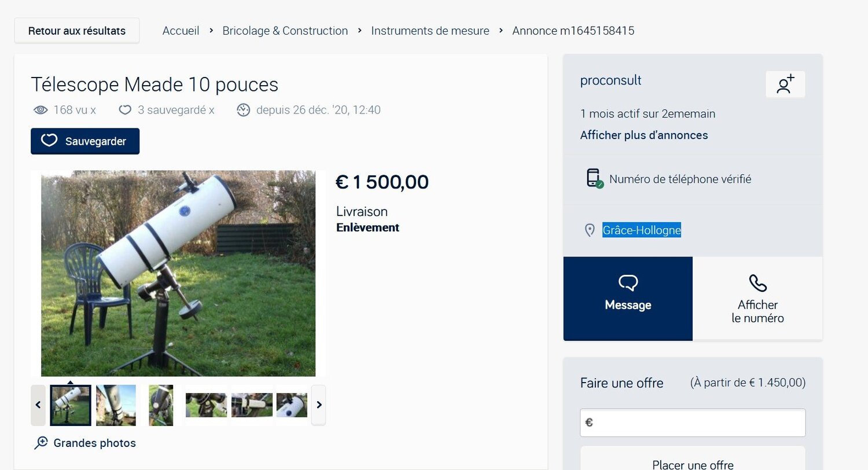Click the speech bubble icon above Message
Viewport: 868px width, 470px height.
coord(628,284)
